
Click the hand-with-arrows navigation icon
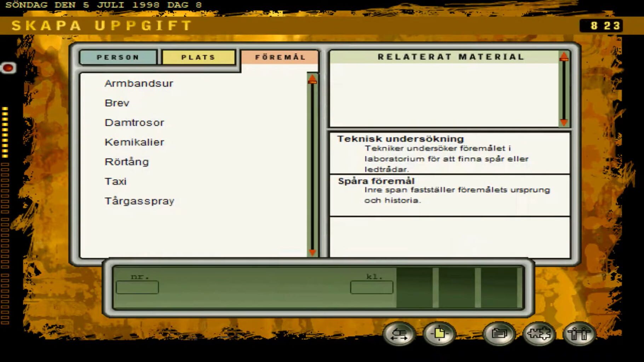pyautogui.click(x=399, y=334)
